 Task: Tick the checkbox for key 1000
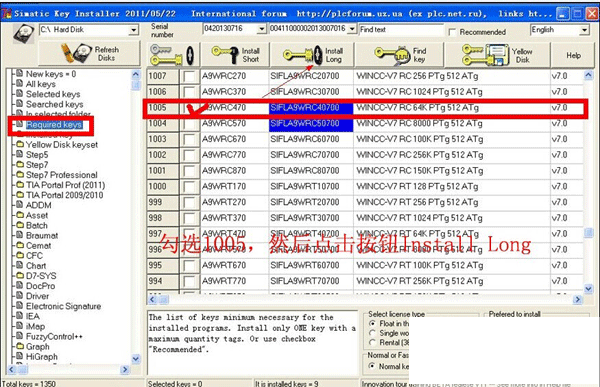click(189, 186)
